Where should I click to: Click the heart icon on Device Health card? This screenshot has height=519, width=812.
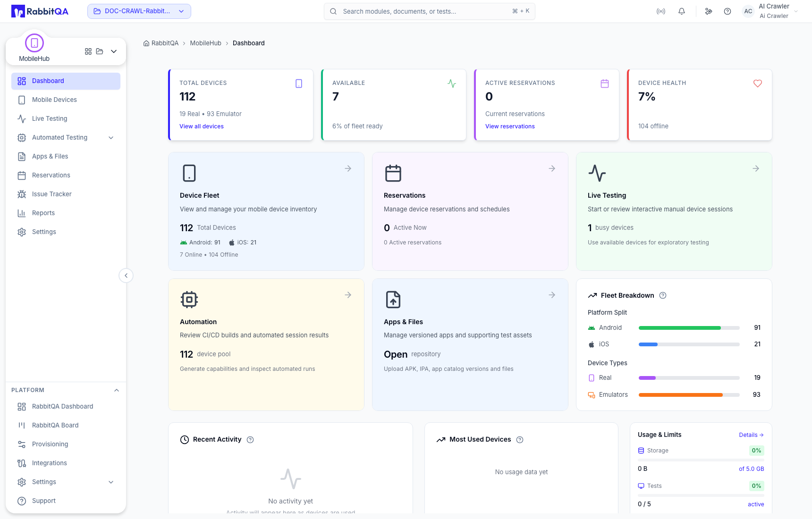[758, 84]
